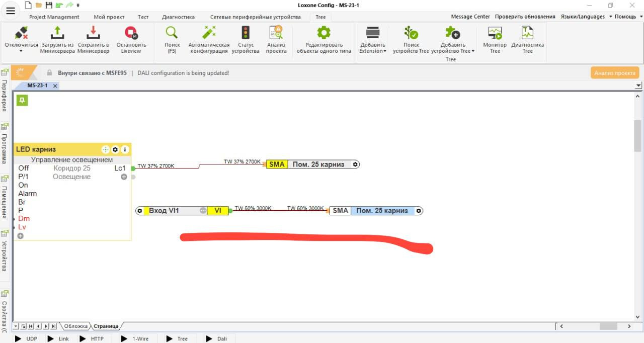Open gear of upper Пом. 25 карниз
Viewport: 644px width, 343px height.
coord(355,164)
